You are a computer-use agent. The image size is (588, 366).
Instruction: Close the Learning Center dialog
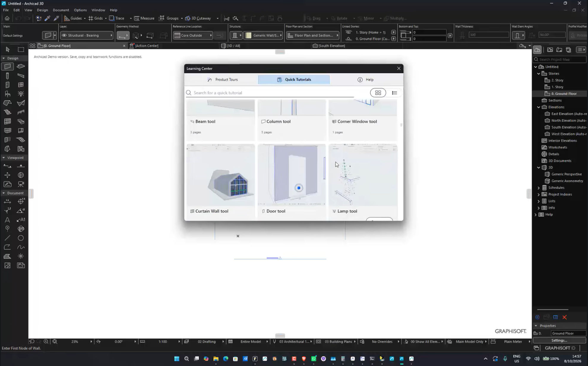(399, 69)
